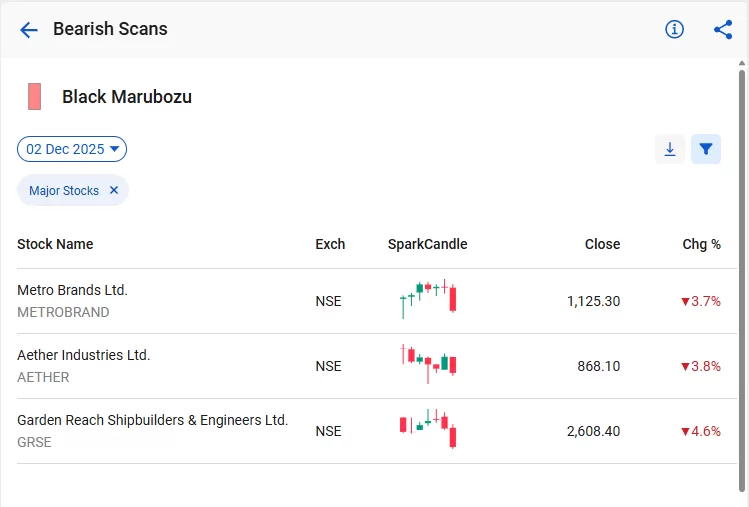Image resolution: width=749 pixels, height=507 pixels.
Task: Open the filter funnel button
Action: [x=706, y=149]
